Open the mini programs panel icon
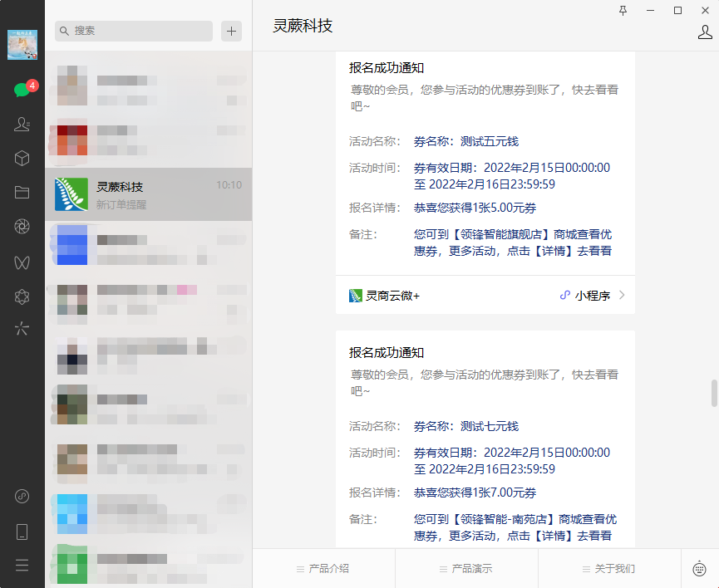This screenshot has width=719, height=588. [22, 497]
